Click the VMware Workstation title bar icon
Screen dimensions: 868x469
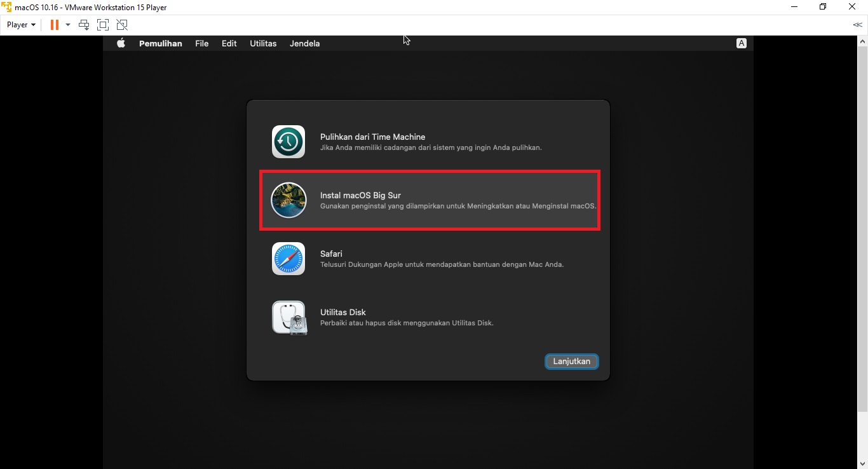(x=6, y=7)
